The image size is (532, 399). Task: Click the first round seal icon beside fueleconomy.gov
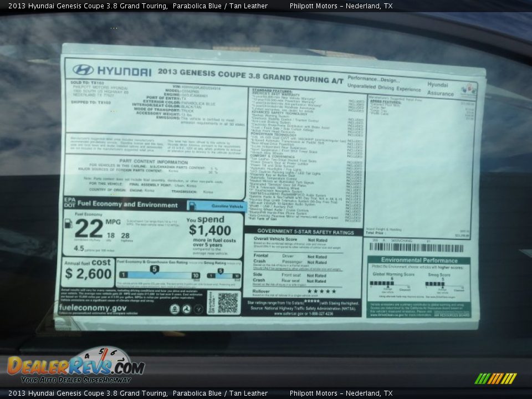click(175, 309)
